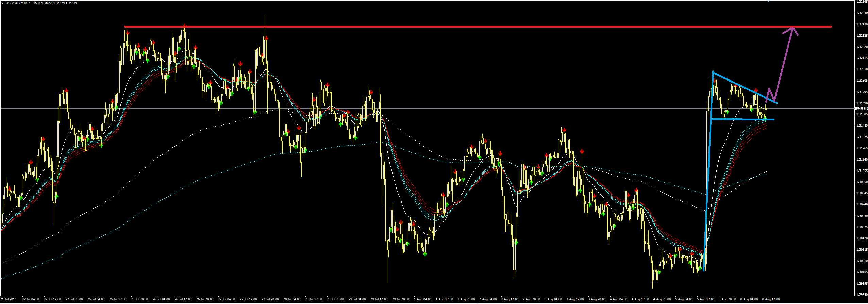Click the 4 Aug 20:00 time label
Screen dimensions: 868x304
coord(662,299)
